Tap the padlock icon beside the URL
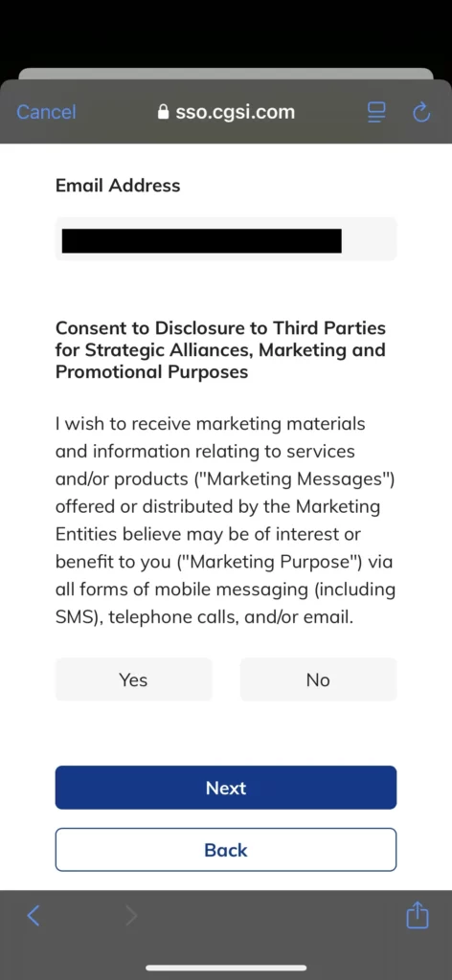452x980 pixels. coord(164,112)
